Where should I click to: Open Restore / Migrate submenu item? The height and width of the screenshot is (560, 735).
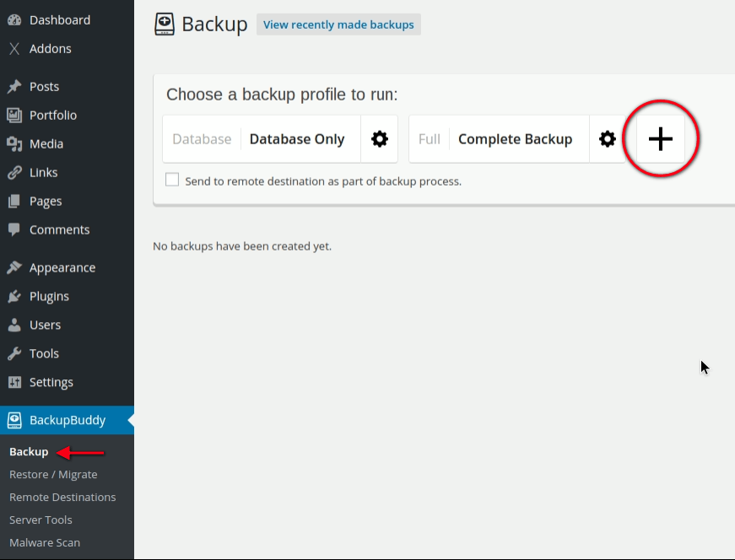[x=53, y=475]
